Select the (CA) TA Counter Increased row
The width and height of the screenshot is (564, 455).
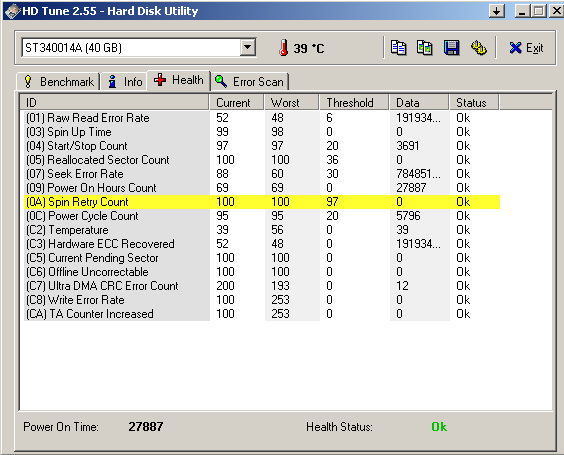pyautogui.click(x=262, y=314)
